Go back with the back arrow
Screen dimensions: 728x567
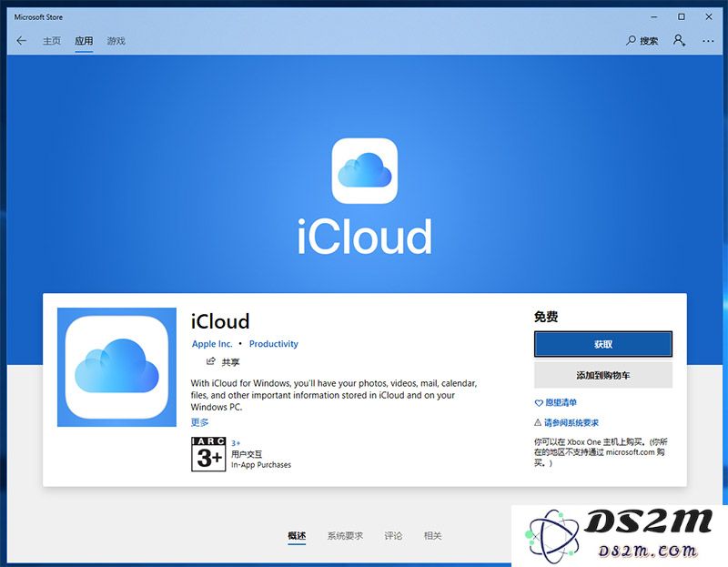coord(21,41)
